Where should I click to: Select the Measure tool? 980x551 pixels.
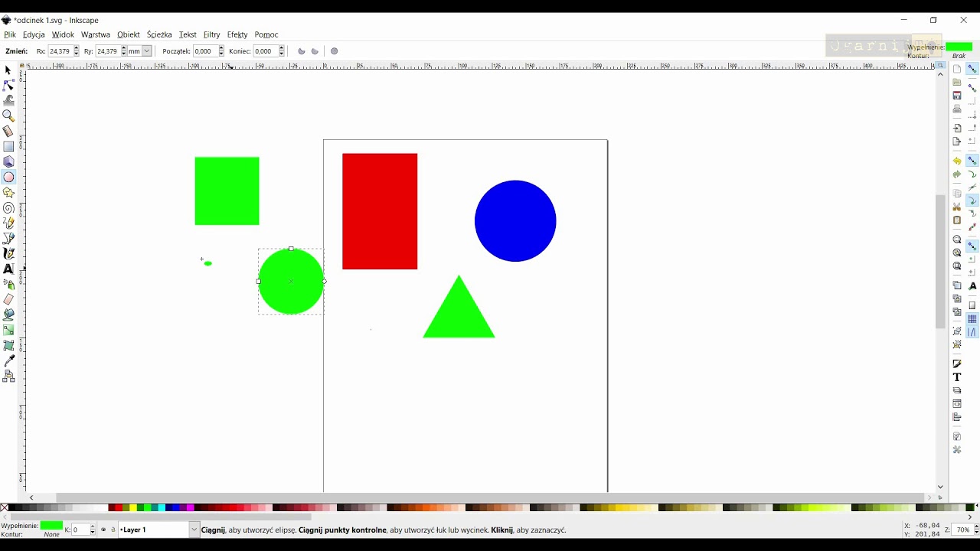pos(8,132)
